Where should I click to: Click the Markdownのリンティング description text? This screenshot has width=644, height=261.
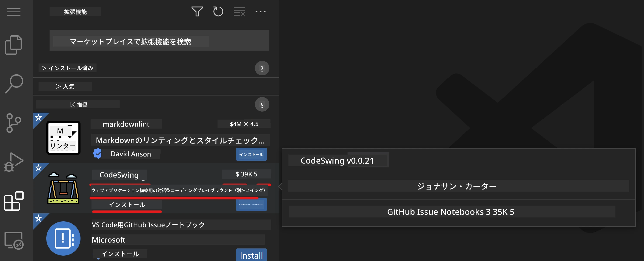coord(180,140)
